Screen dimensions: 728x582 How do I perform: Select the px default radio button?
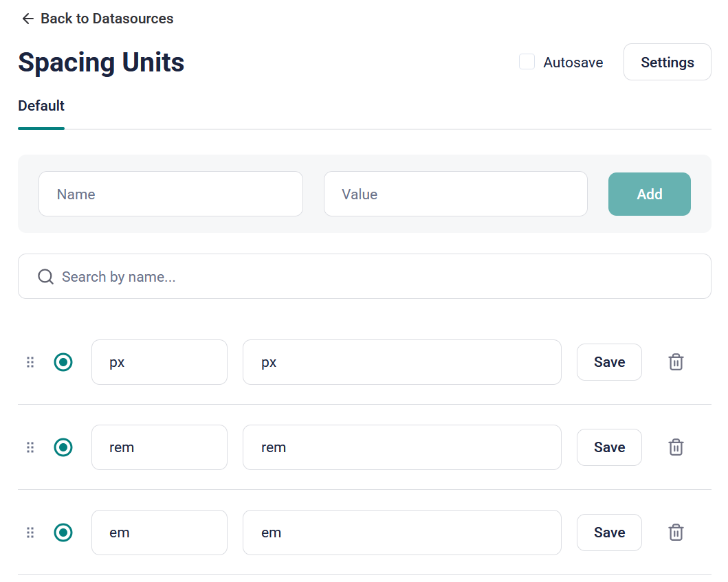63,362
